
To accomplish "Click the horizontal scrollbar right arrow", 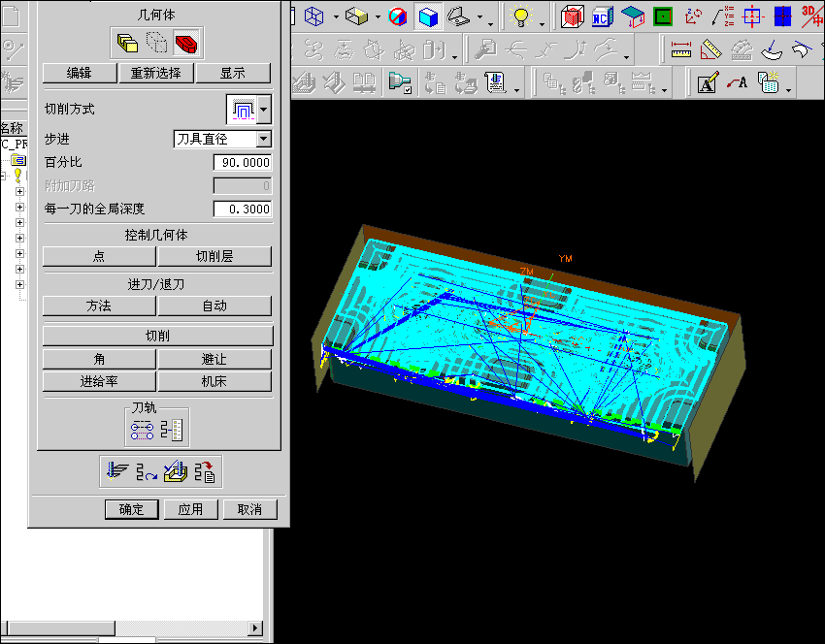I will coord(256,628).
